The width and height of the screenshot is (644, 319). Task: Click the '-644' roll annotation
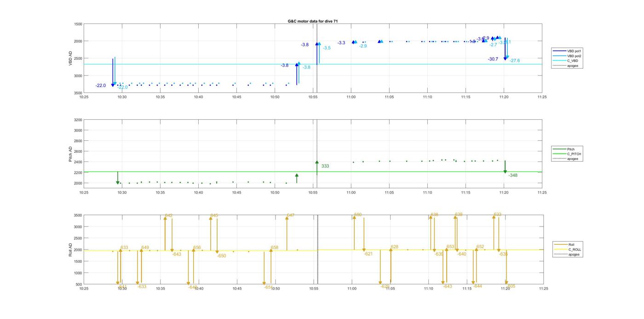coord(477,286)
